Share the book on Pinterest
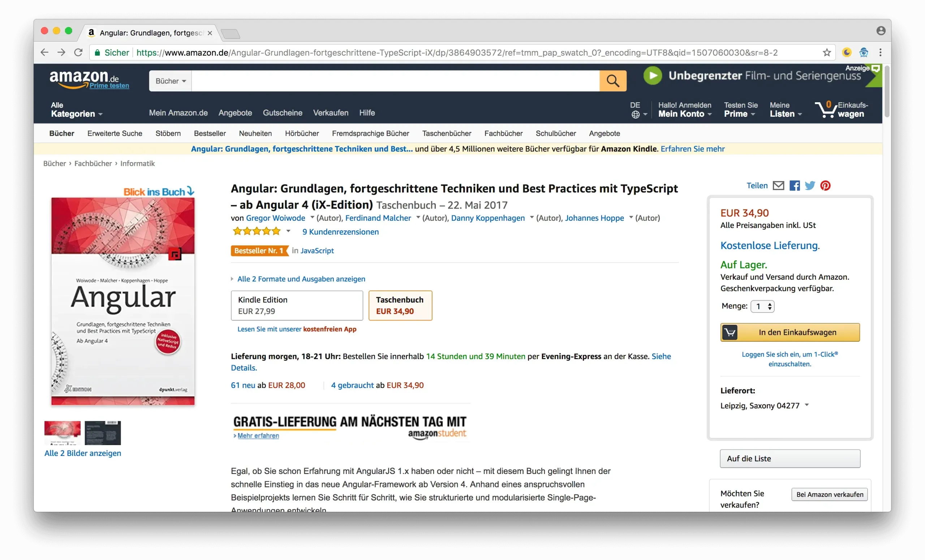This screenshot has height=560, width=925. (825, 185)
